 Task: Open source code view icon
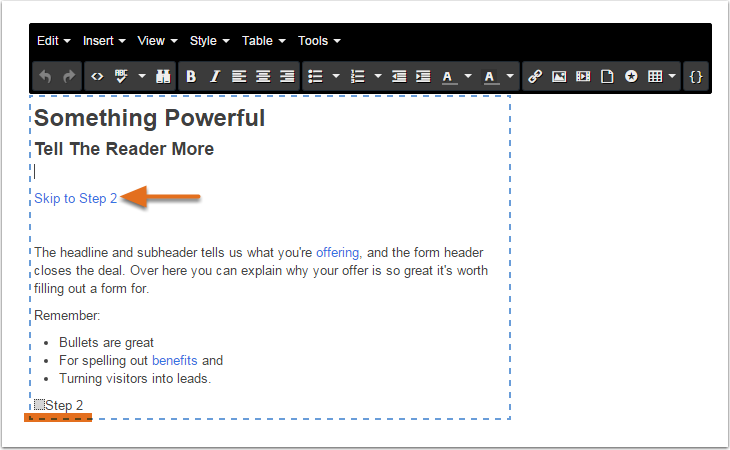(x=97, y=76)
